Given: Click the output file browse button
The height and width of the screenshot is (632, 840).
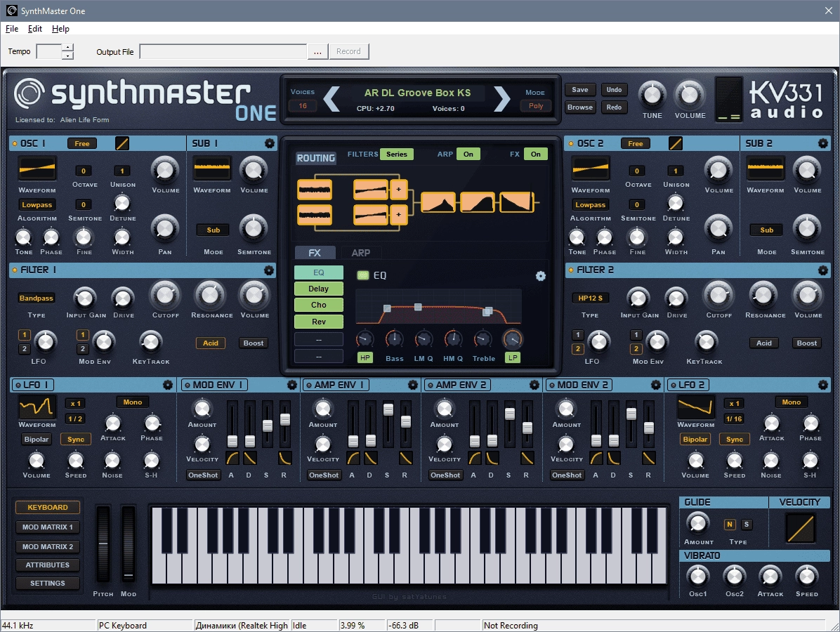Looking at the screenshot, I should (317, 51).
